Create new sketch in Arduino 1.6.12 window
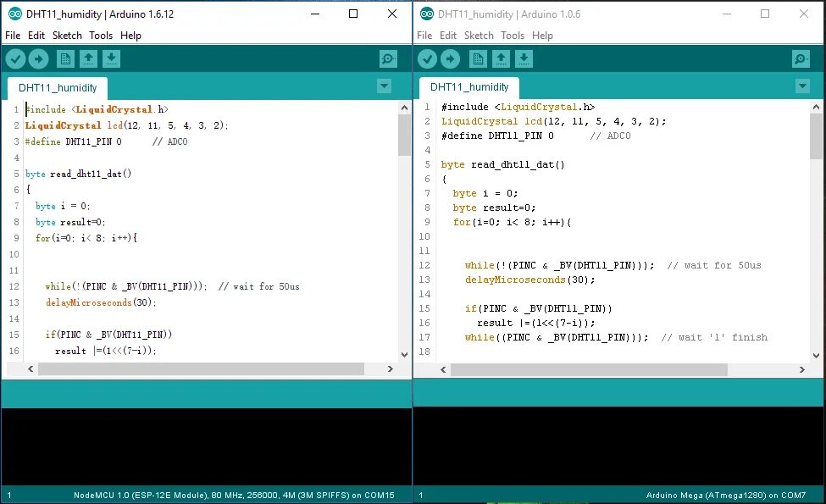This screenshot has height=504, width=826. (x=65, y=59)
